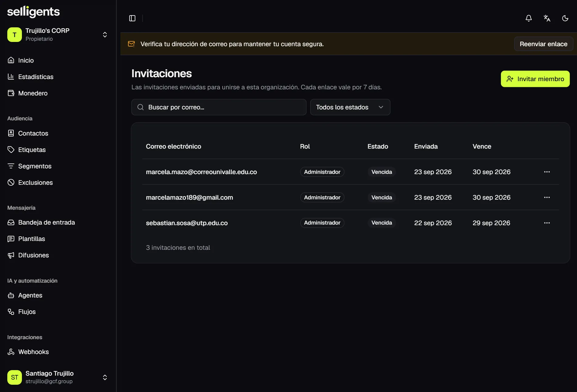Open the language translation icon
Image resolution: width=577 pixels, height=392 pixels.
click(x=547, y=18)
